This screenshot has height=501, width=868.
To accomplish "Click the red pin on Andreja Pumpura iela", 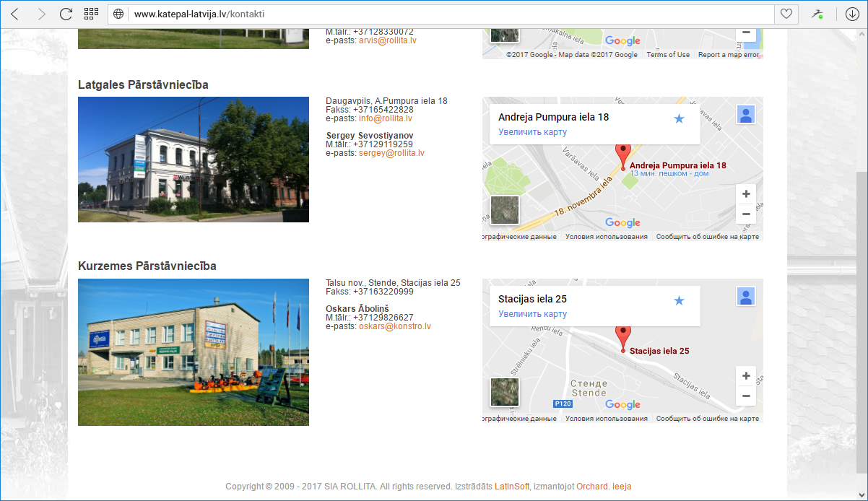I will 622,155.
